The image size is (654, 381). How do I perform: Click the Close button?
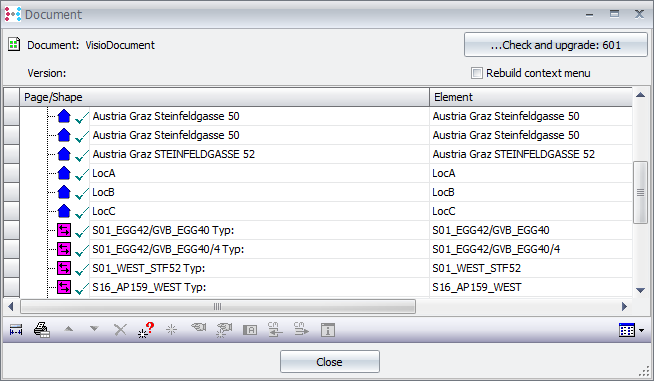(330, 361)
